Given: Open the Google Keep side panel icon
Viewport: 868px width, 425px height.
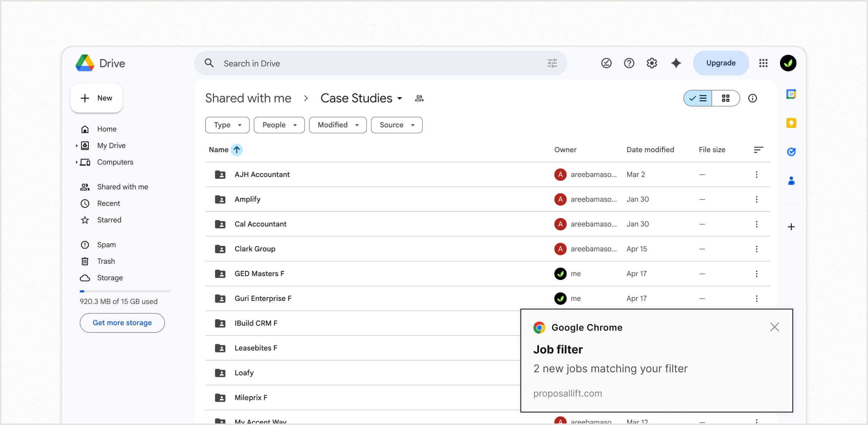Looking at the screenshot, I should 791,123.
